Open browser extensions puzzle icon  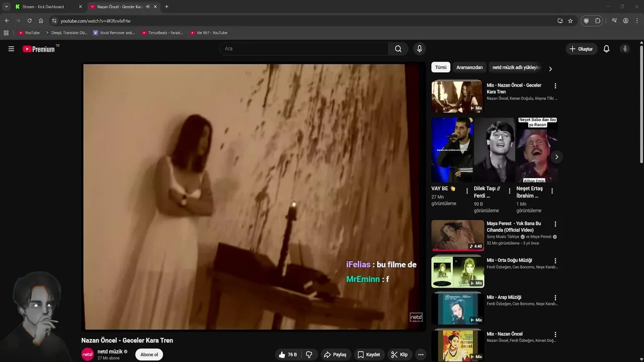coord(598,21)
